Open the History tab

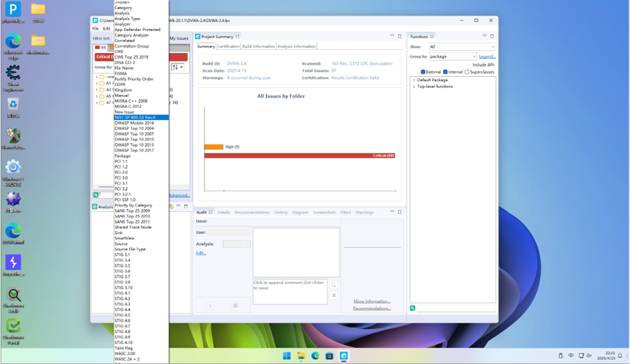(x=281, y=212)
